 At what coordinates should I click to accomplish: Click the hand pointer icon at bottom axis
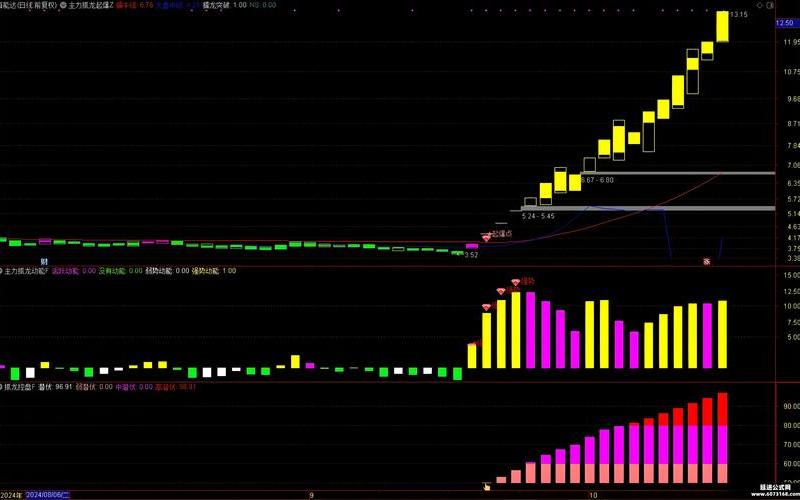pos(486,486)
